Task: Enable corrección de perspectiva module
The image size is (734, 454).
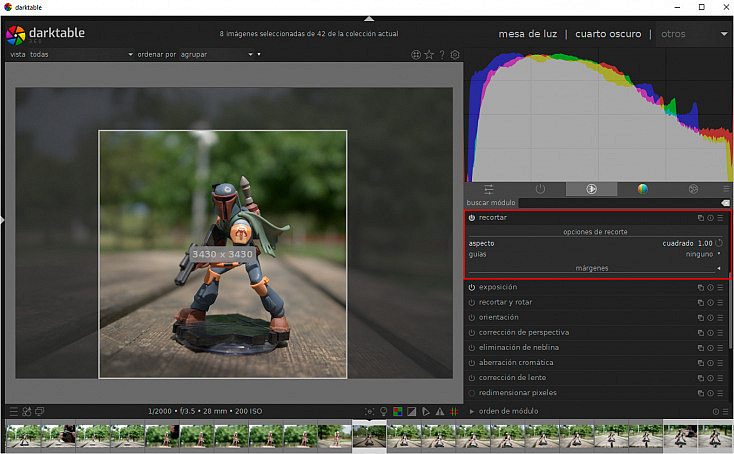Action: click(472, 333)
